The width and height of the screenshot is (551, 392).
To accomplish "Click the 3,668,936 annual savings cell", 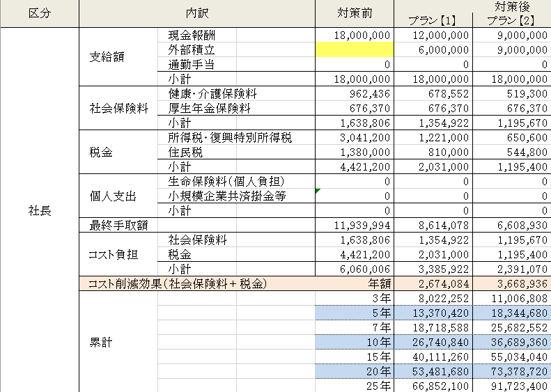I will (x=511, y=283).
